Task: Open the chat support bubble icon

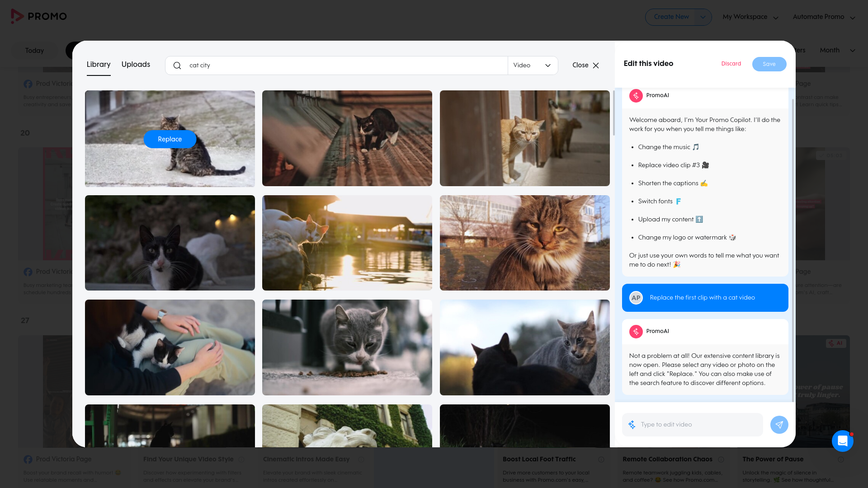Action: pos(842,441)
